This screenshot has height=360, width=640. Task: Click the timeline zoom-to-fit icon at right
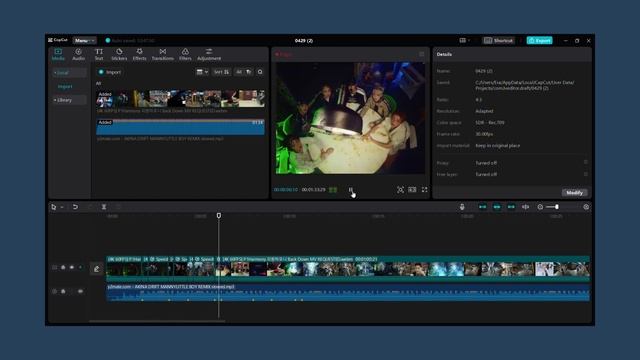pyautogui.click(x=586, y=207)
